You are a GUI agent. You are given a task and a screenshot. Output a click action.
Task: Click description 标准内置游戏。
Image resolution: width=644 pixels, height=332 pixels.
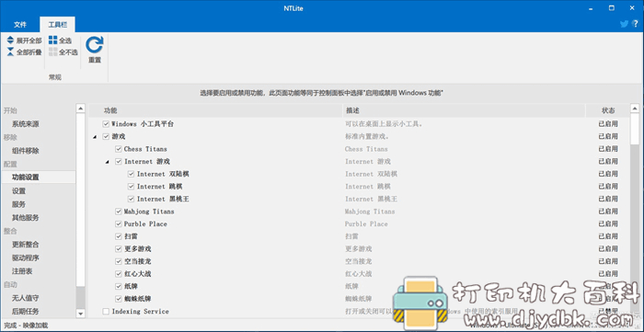367,136
